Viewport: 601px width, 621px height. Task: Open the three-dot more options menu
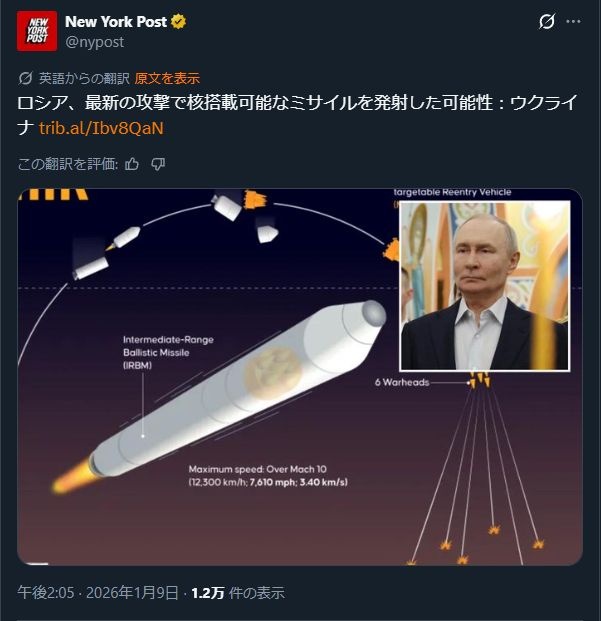point(573,21)
